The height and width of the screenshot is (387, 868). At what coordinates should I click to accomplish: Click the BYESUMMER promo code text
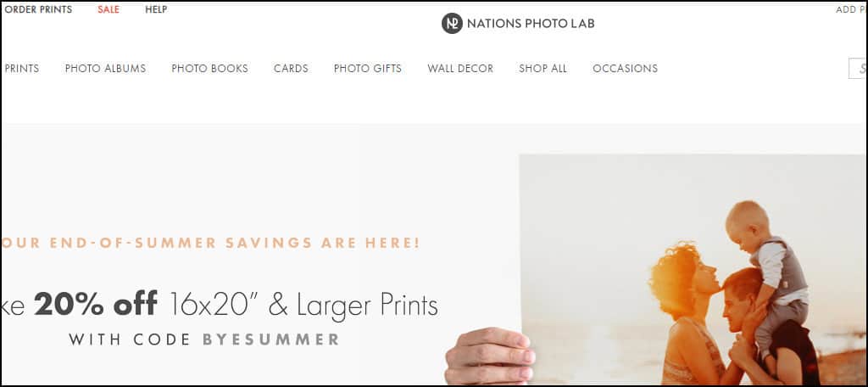(x=270, y=339)
